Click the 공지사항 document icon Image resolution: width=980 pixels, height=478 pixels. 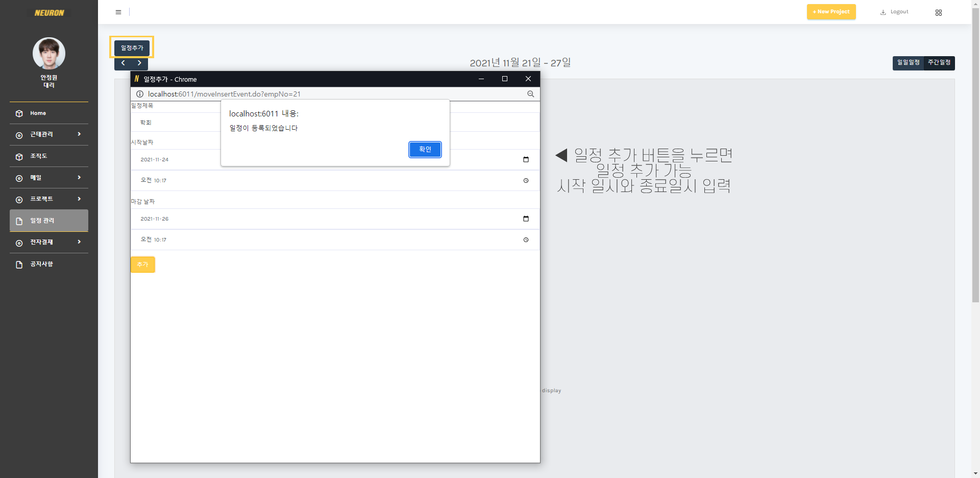pyautogui.click(x=19, y=265)
